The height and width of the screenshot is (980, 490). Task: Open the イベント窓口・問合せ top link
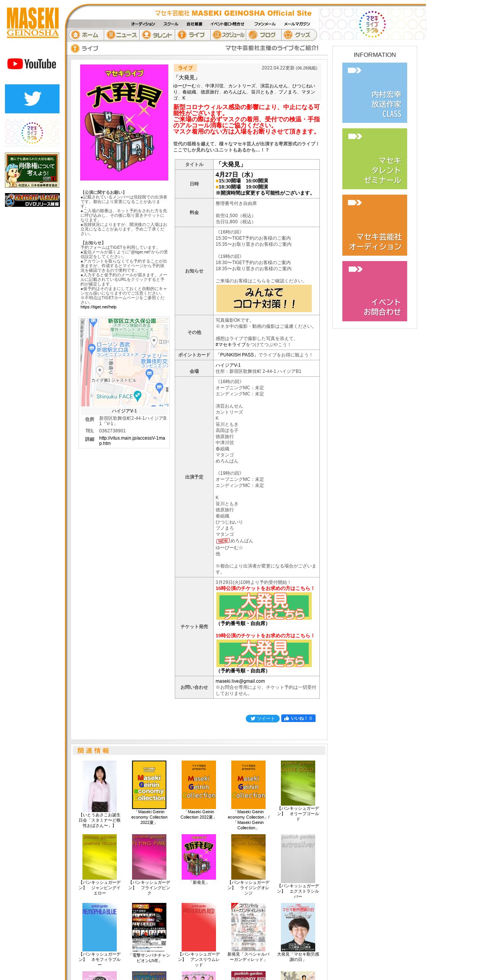227,24
